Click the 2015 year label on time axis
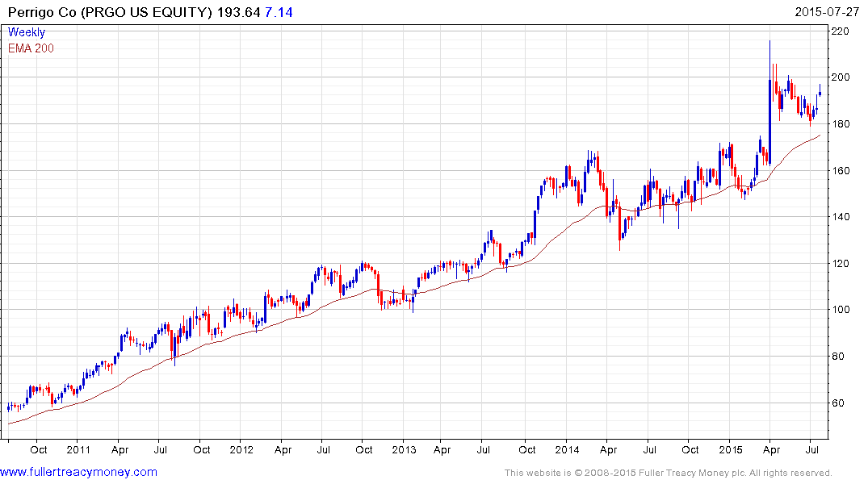The image size is (868, 484). coord(730,449)
